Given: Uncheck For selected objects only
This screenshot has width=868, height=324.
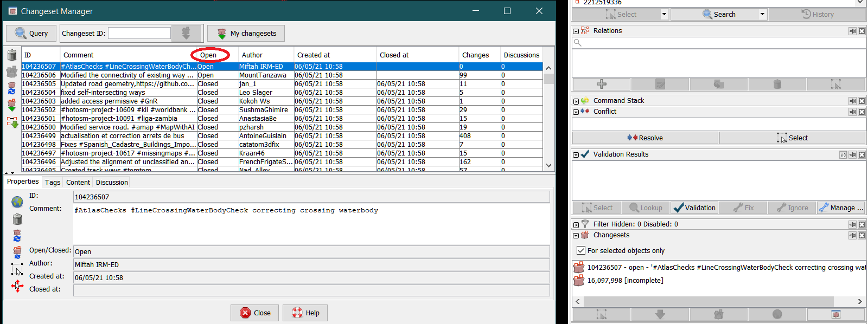Looking at the screenshot, I should [x=581, y=250].
